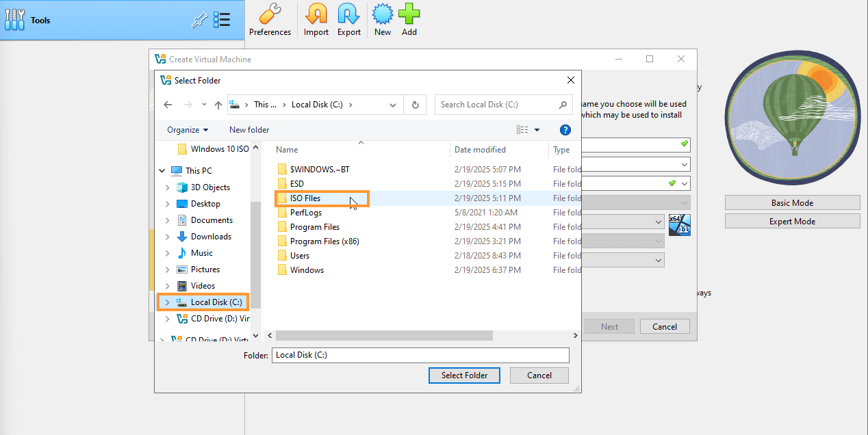Click into the Folder name text field
This screenshot has height=435, width=868.
coord(420,355)
